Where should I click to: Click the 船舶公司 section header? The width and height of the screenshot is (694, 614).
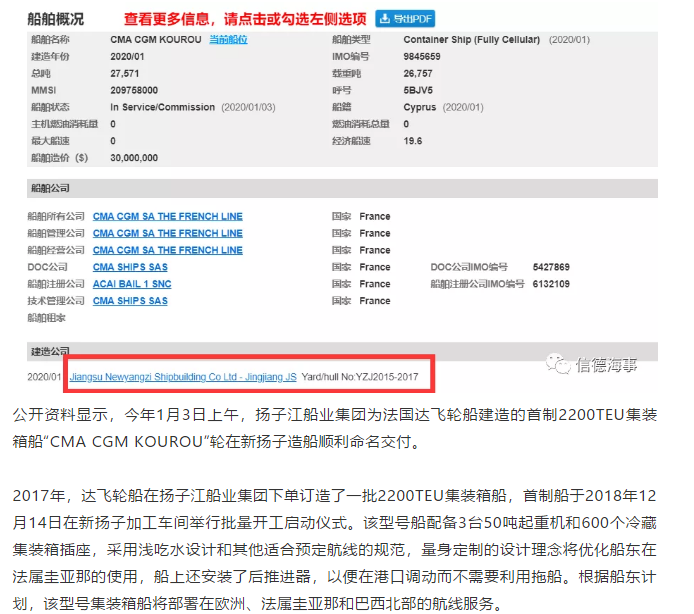pyautogui.click(x=49, y=188)
